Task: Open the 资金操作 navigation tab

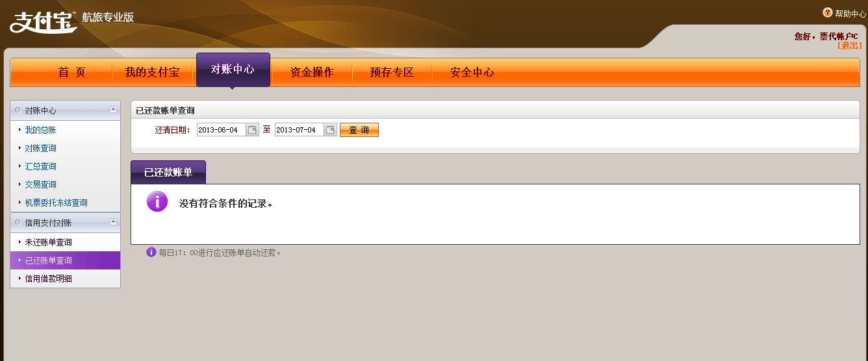Action: tap(312, 72)
